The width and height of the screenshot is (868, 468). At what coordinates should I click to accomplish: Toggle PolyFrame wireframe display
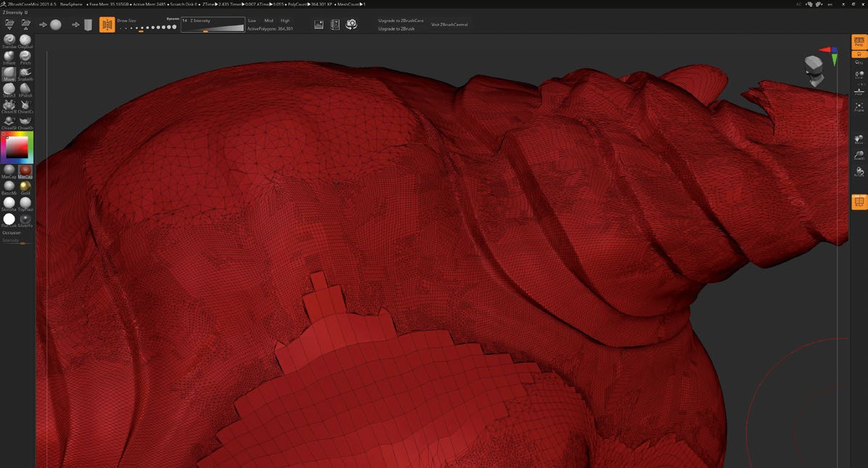click(859, 202)
